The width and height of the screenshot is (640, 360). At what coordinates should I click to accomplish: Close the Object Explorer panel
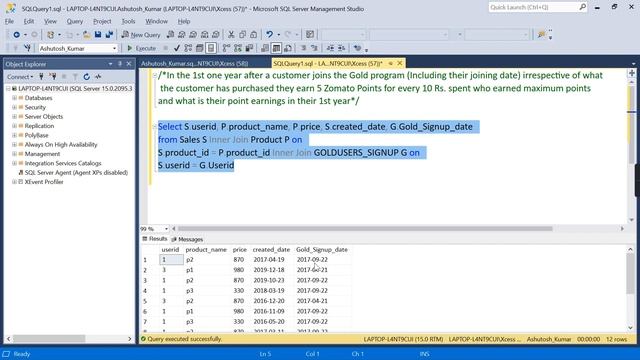[x=129, y=64]
